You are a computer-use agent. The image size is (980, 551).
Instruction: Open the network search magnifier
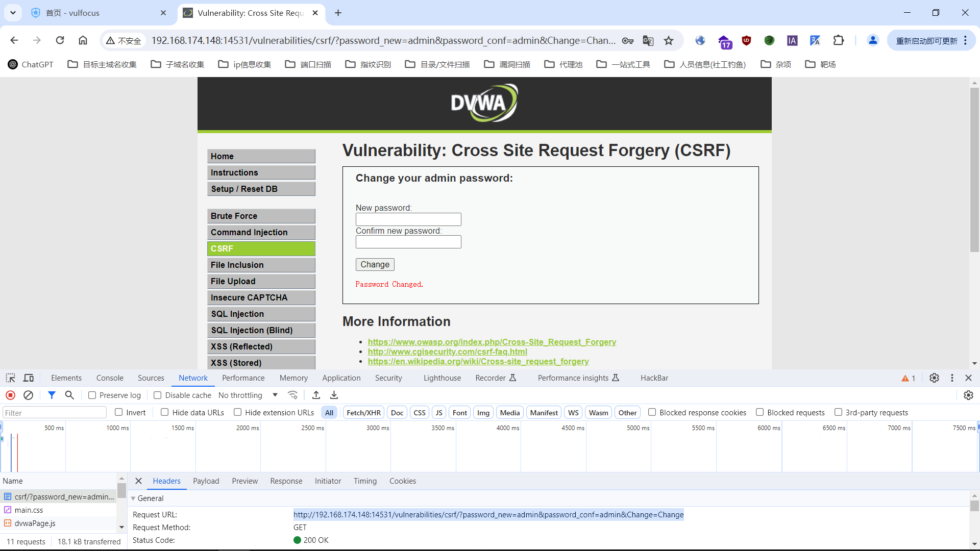[69, 395]
